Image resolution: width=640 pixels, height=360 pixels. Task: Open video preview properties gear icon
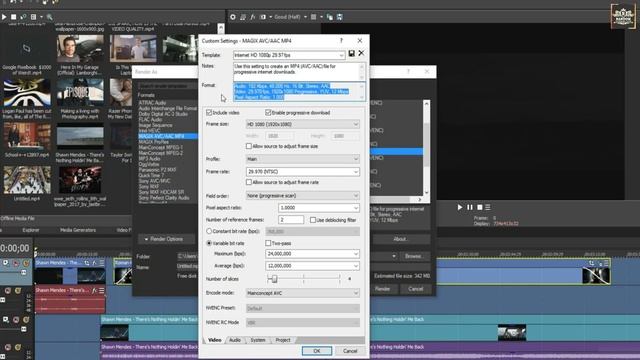pos(233,17)
